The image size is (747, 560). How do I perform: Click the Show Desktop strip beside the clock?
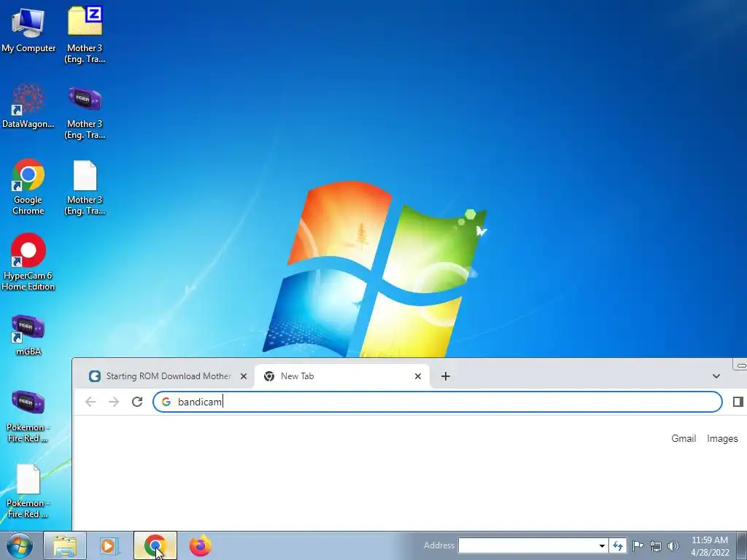[x=741, y=545]
